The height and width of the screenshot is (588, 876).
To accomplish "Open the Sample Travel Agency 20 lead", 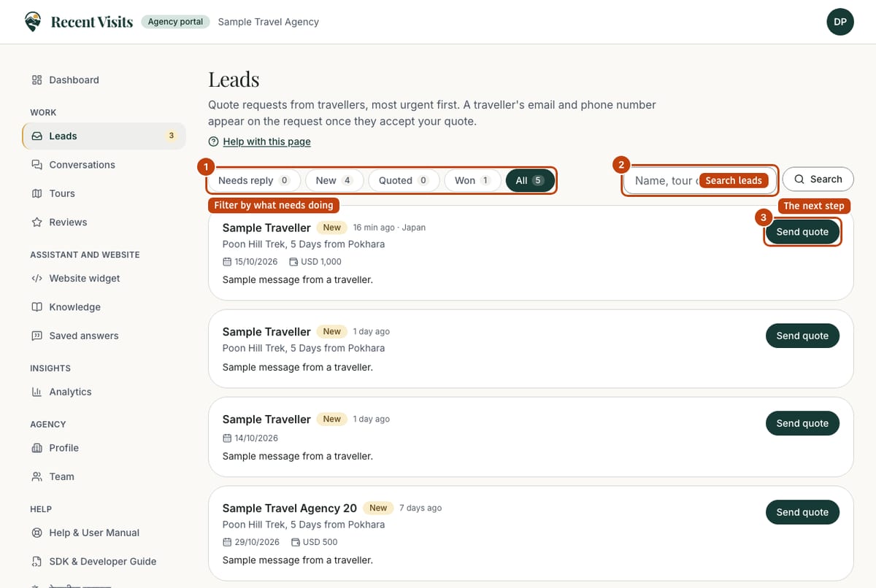I will [x=290, y=508].
